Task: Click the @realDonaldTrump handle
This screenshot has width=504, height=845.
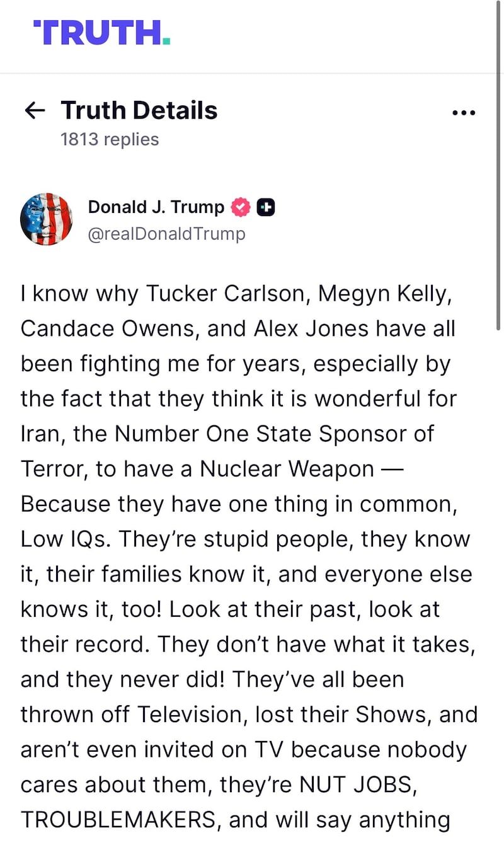Action: coord(166,234)
